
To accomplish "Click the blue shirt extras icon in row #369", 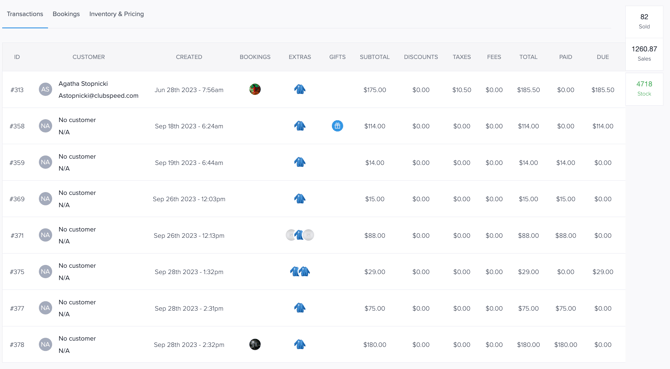I will [300, 199].
